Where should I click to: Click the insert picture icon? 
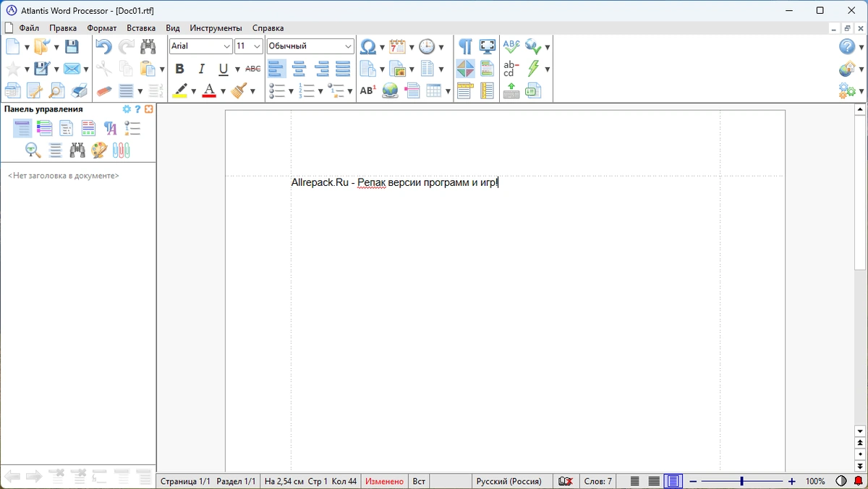tap(397, 69)
